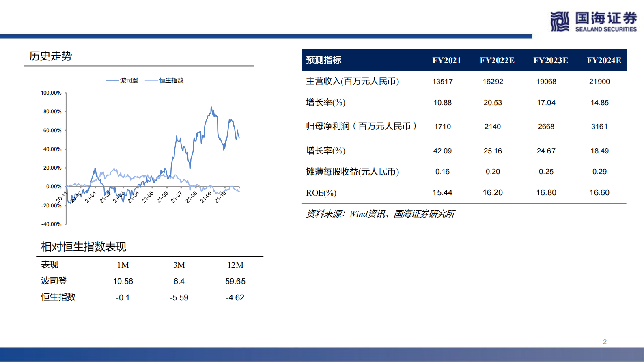
Task: Select the 预测指标 table header
Action: [323, 60]
